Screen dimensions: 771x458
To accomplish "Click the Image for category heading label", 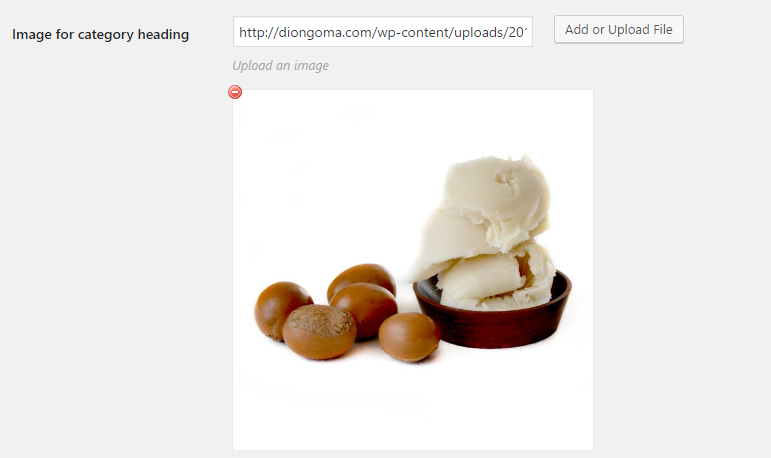I will (100, 34).
